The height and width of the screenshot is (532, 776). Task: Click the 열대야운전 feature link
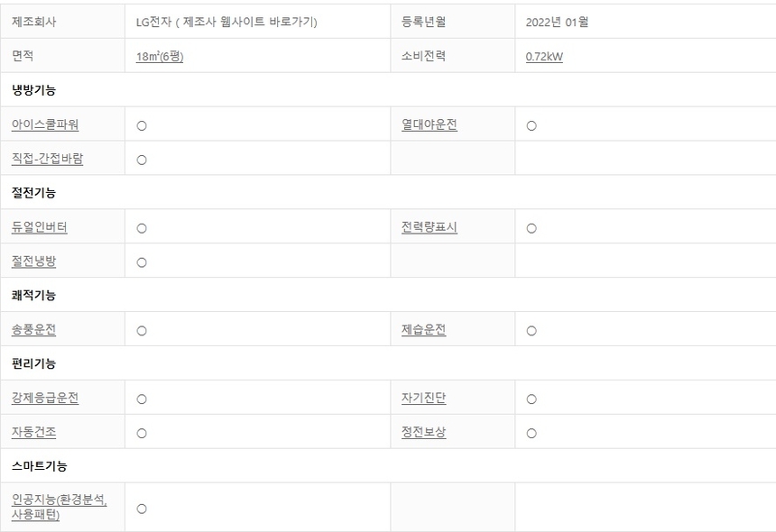point(430,124)
